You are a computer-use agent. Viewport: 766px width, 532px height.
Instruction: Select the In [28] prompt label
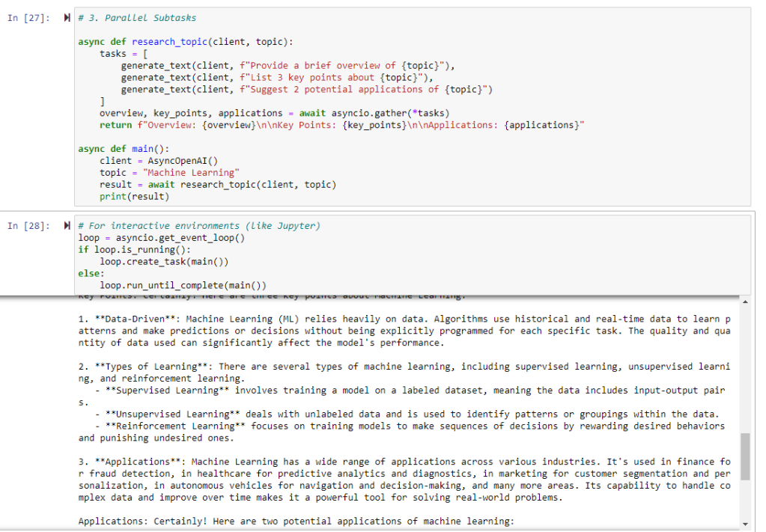[27, 226]
